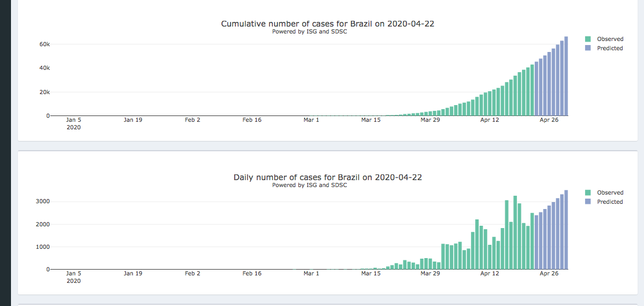Click the 60k y-axis label on cumulative chart
The height and width of the screenshot is (306, 644).
tap(45, 44)
